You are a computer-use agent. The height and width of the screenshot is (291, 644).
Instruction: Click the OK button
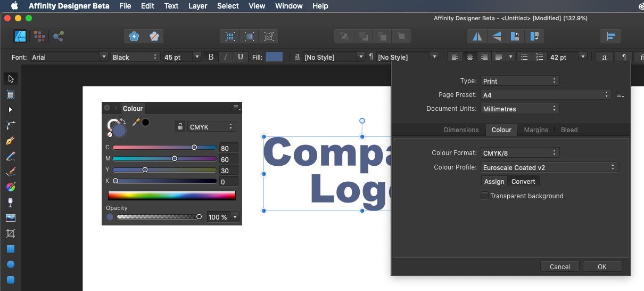click(602, 266)
